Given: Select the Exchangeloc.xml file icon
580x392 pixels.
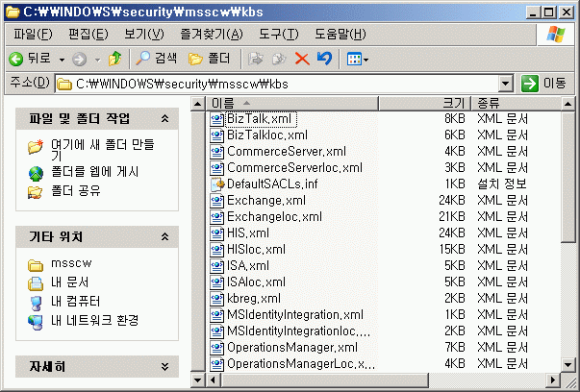Looking at the screenshot, I should point(216,217).
